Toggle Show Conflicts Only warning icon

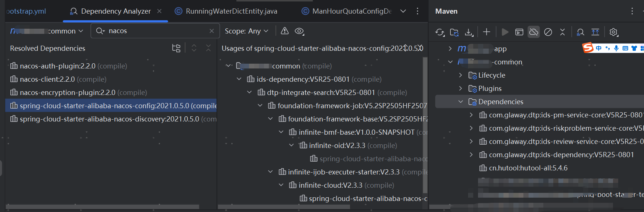[285, 31]
